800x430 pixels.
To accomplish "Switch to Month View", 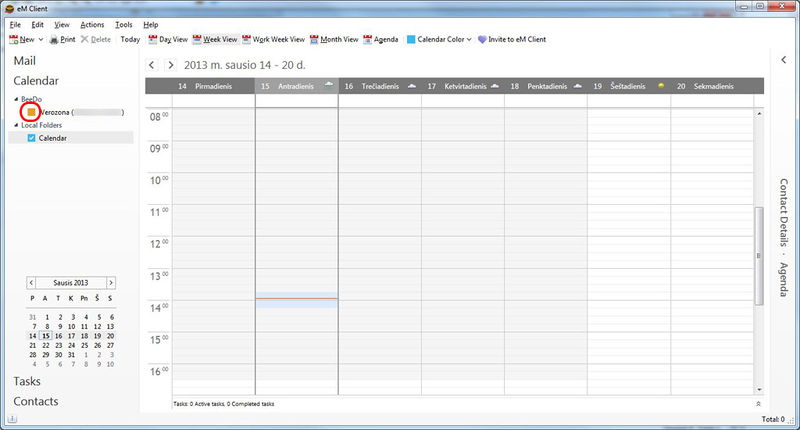I will tap(334, 39).
